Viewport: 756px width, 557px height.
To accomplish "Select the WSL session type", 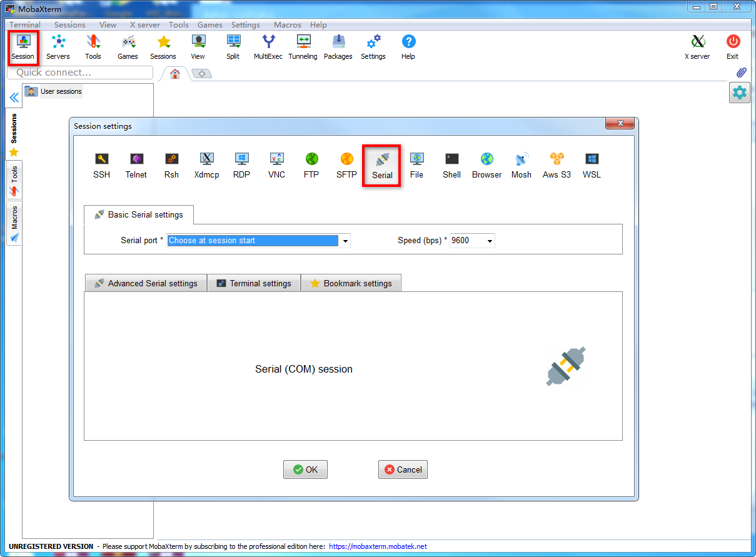I will [592, 166].
